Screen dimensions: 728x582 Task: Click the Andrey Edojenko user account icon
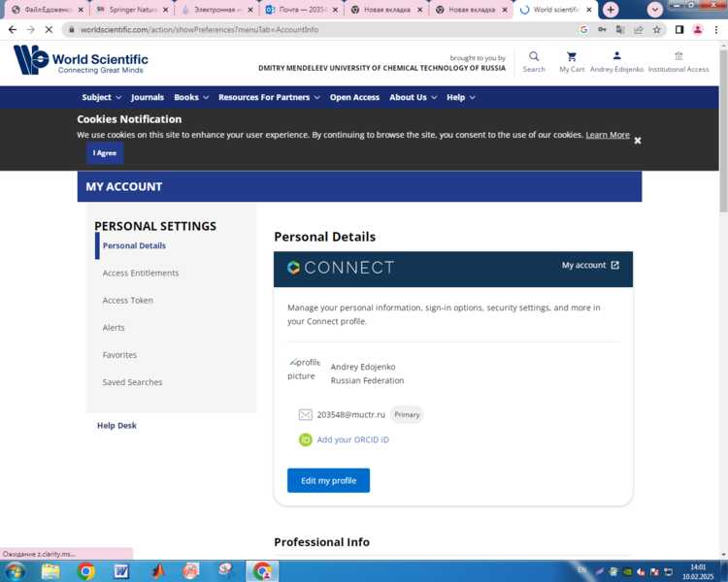(x=616, y=56)
